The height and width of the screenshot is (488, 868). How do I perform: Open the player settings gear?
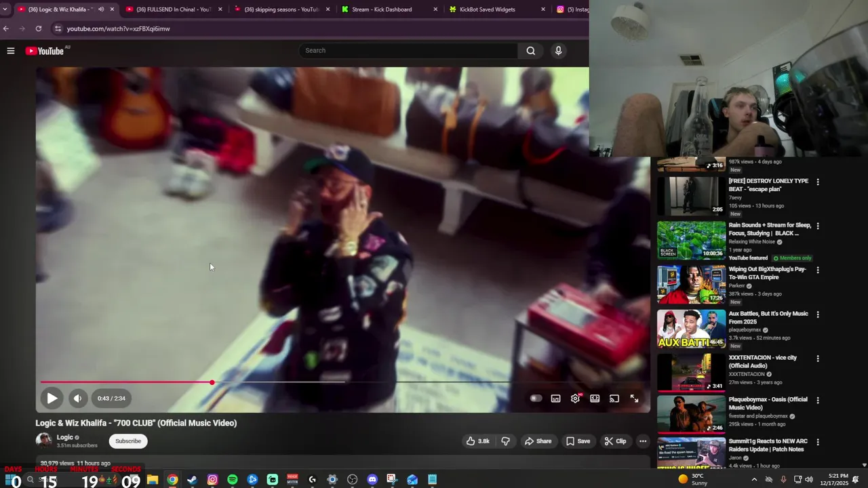[575, 399]
